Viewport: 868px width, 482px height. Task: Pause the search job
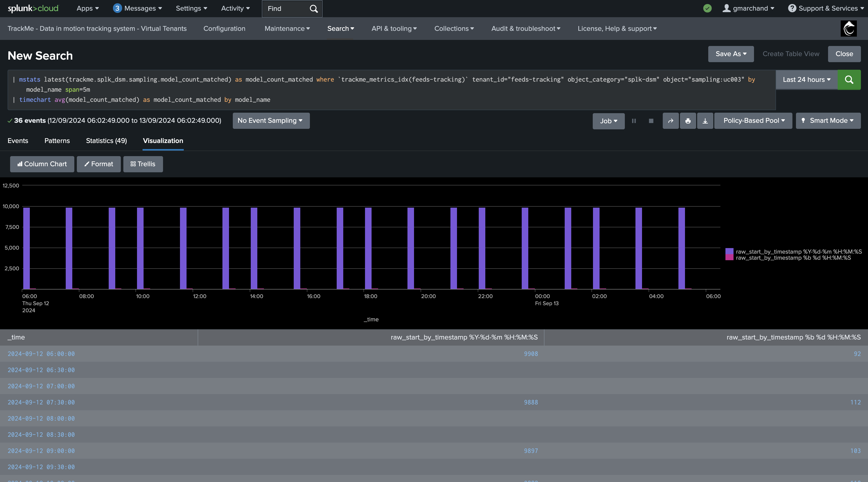pos(634,121)
